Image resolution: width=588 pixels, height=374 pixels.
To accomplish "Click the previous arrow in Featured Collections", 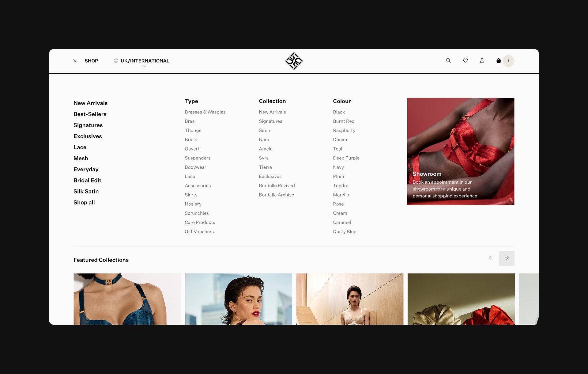I will [491, 258].
